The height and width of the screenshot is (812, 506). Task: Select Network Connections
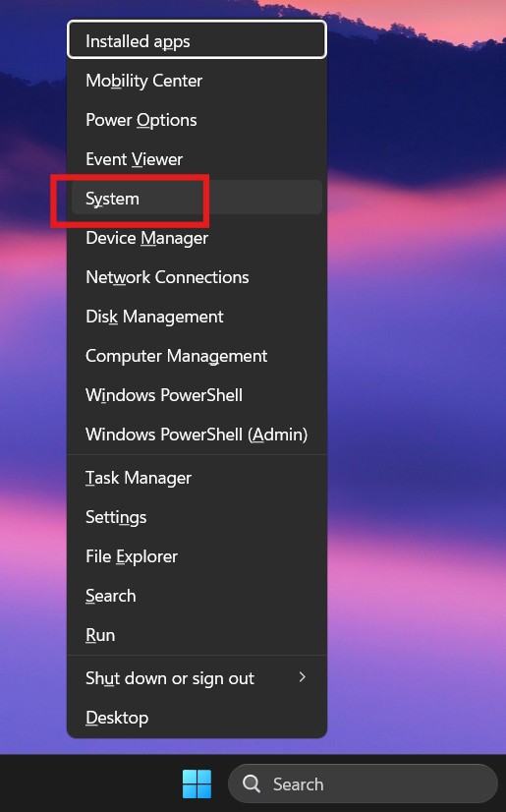click(197, 277)
